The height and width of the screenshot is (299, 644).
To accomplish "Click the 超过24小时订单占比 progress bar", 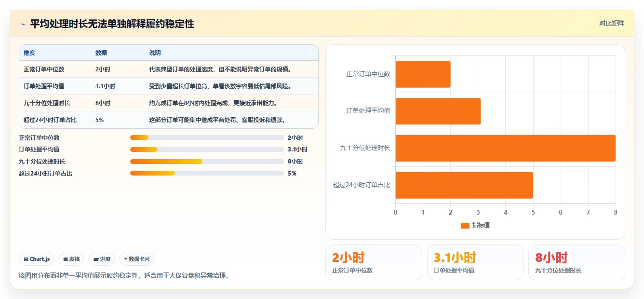I will [x=207, y=173].
